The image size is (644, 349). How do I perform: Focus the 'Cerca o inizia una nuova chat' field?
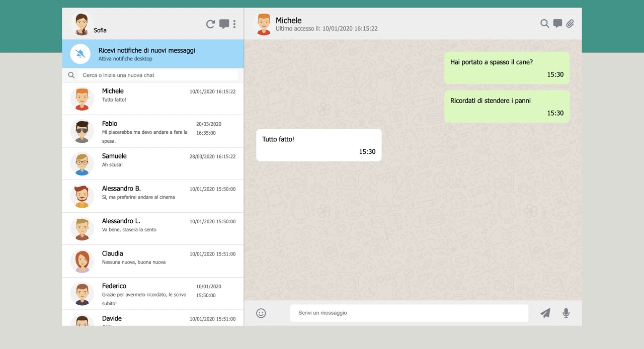coord(158,75)
